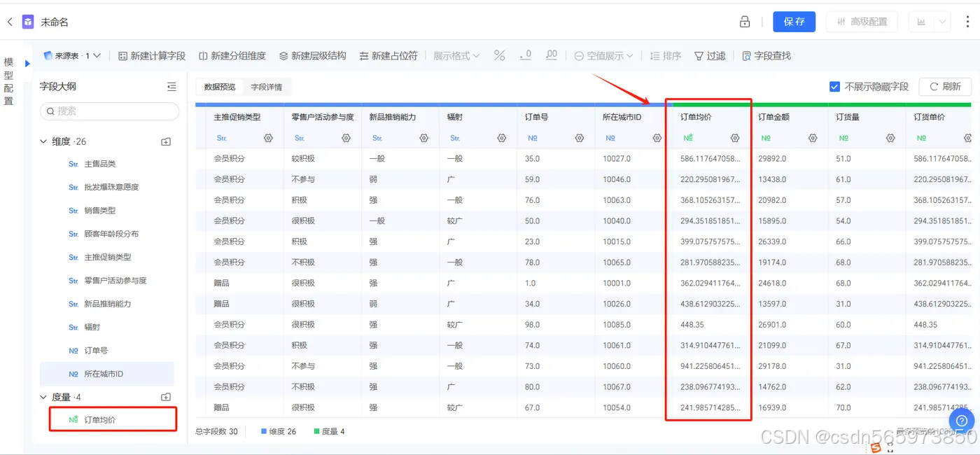Open gear settings for 主推促销类型 column
The image size is (980, 455).
tap(268, 139)
